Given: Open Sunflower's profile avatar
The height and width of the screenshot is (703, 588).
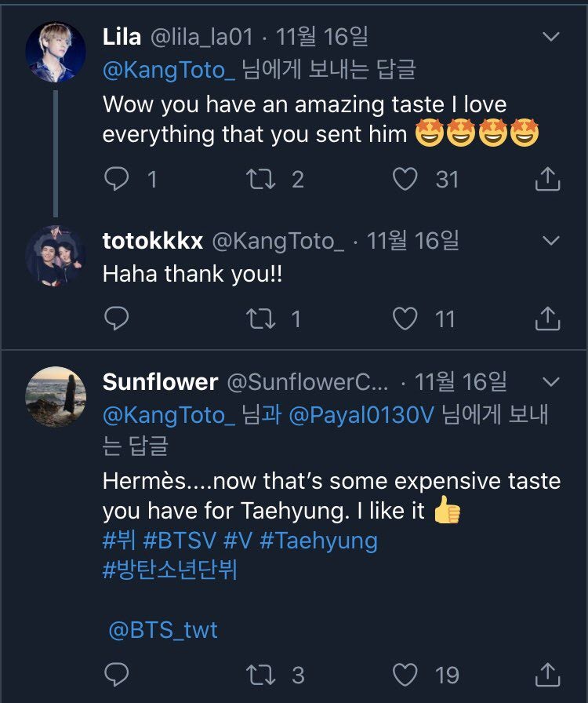Looking at the screenshot, I should click(x=55, y=396).
